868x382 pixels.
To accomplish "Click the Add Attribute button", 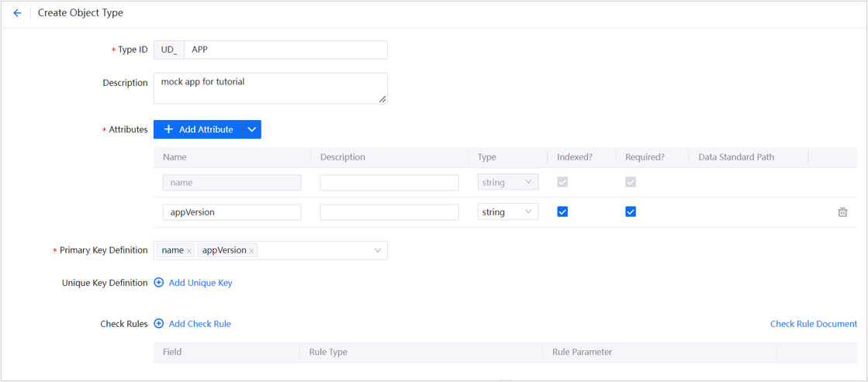I will pos(199,129).
